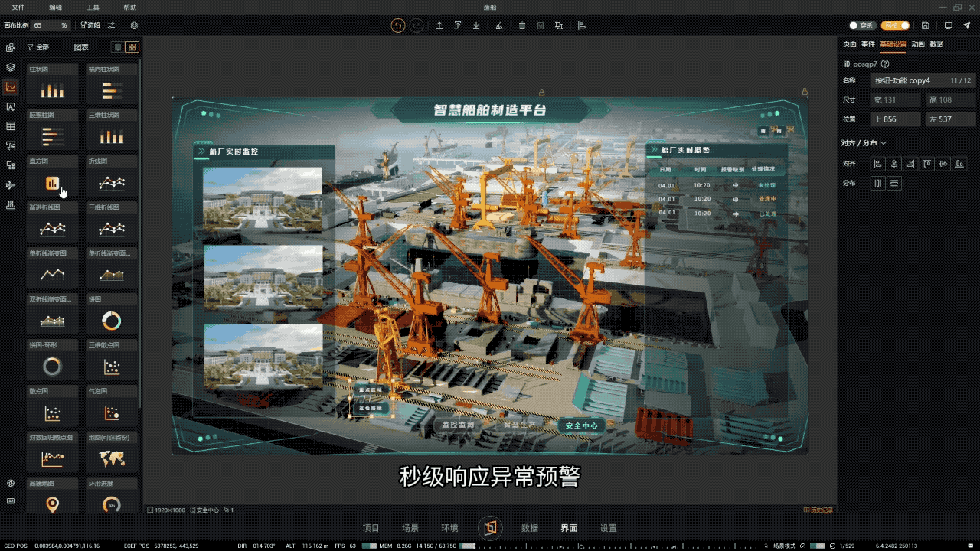Edit the 名称 name field
980x551 pixels.
(923, 80)
